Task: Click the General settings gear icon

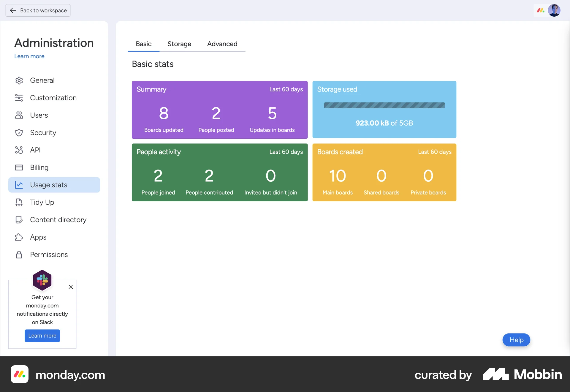Action: [x=19, y=80]
